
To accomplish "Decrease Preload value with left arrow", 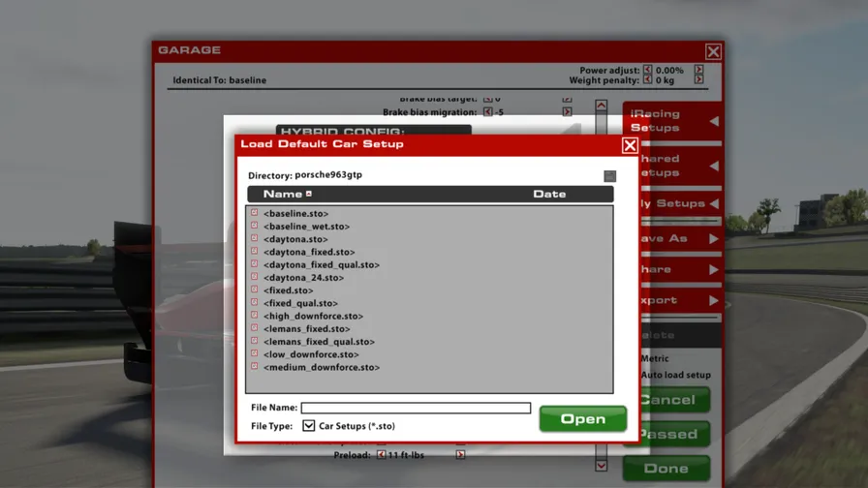I will click(381, 455).
